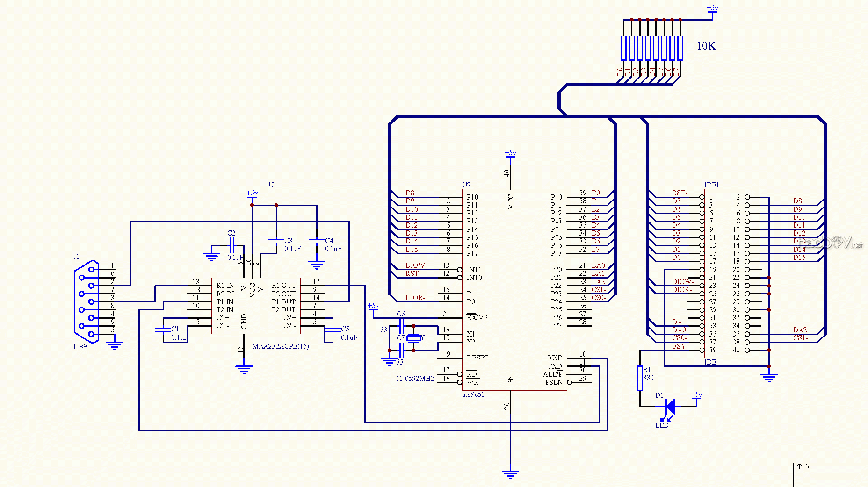
Task: Select the at89c51 part label
Action: pos(473,394)
